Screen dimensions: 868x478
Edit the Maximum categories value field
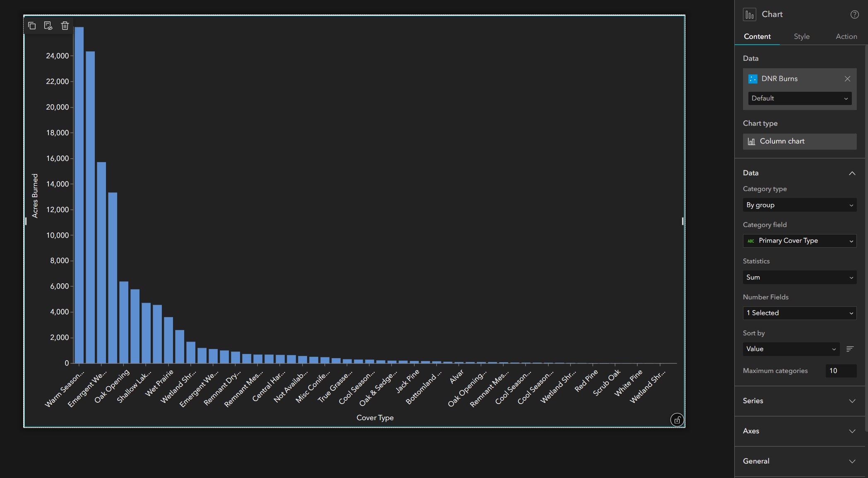[x=841, y=371]
